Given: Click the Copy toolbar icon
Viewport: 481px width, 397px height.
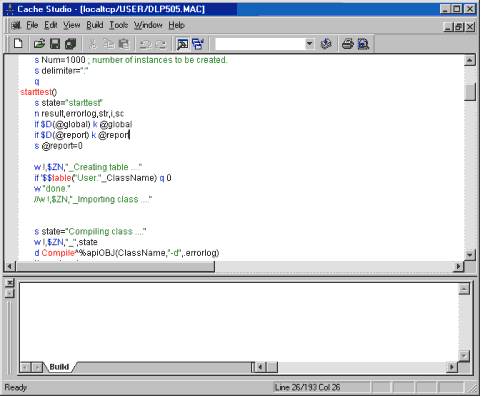Looking at the screenshot, I should point(108,44).
